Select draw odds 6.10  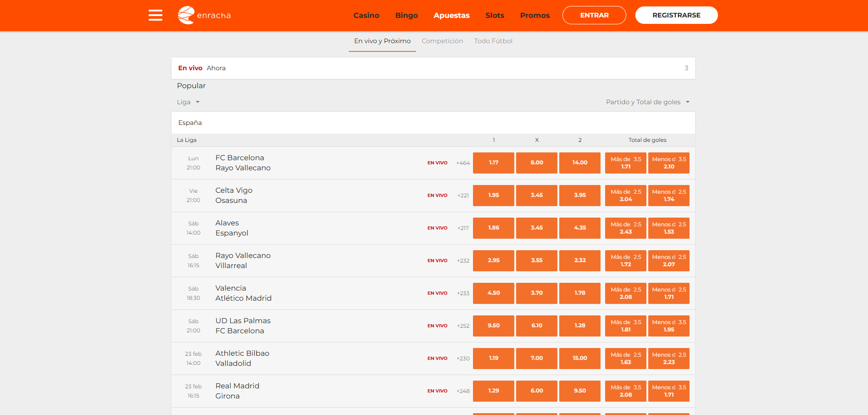tap(537, 326)
